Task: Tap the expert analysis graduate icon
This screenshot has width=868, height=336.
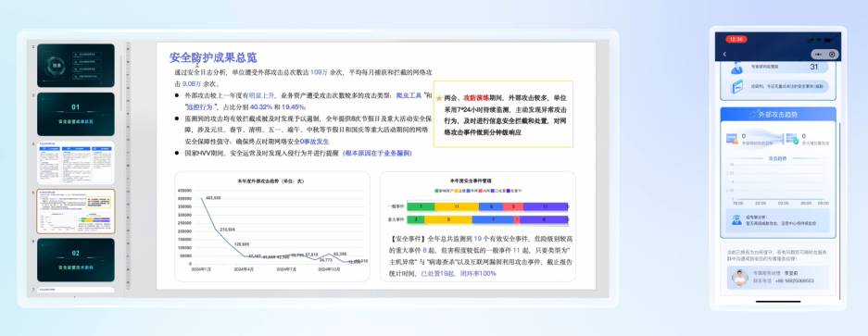Action: click(x=736, y=219)
